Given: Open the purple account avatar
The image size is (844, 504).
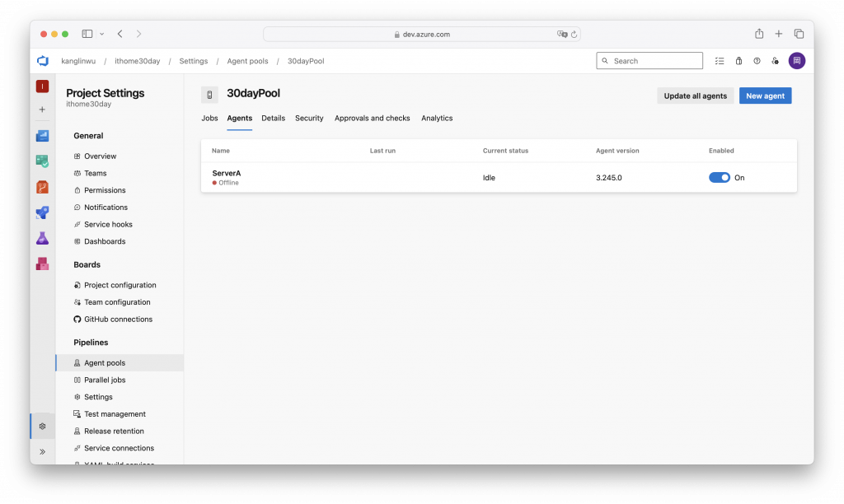Looking at the screenshot, I should pyautogui.click(x=797, y=61).
